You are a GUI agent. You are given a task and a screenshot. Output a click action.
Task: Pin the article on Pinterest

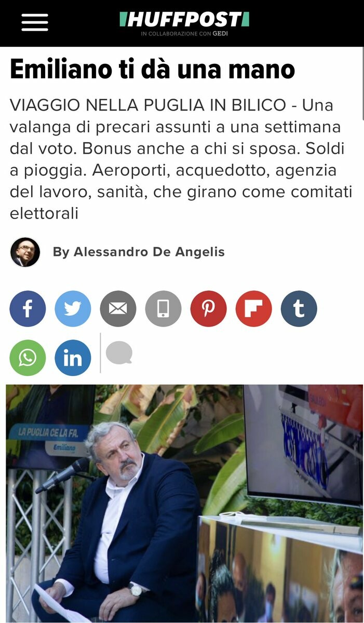coord(208,309)
